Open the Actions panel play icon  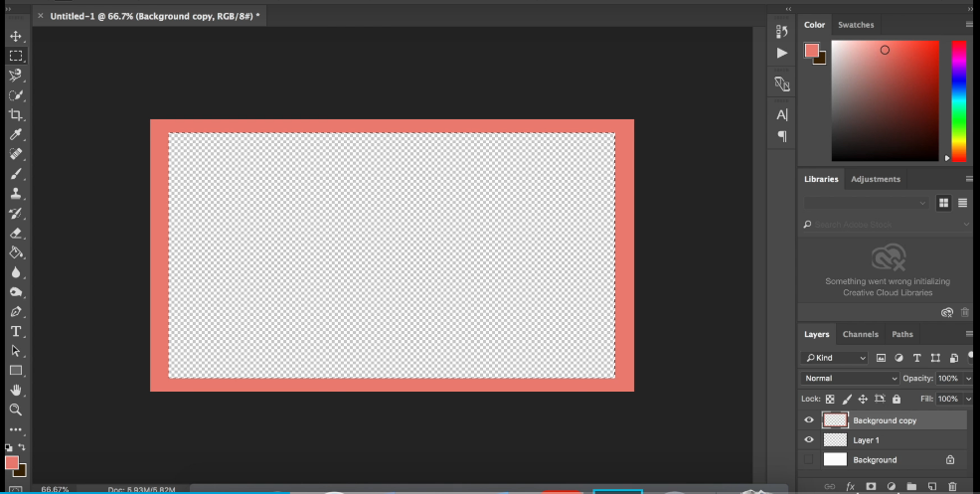point(782,53)
